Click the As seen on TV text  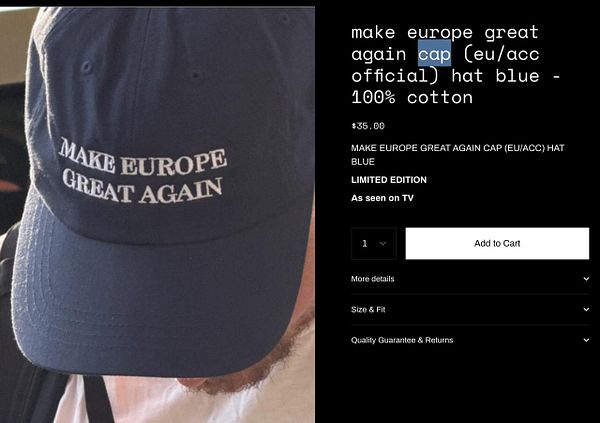382,198
